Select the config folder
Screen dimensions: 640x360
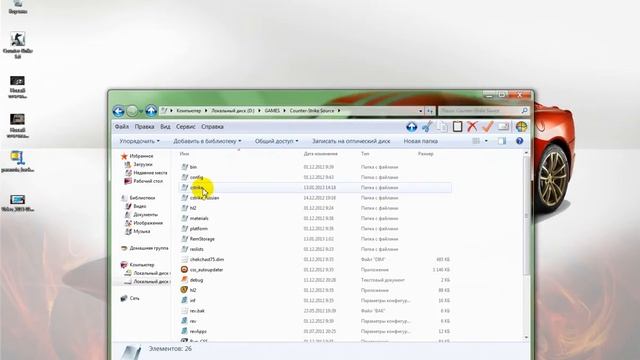click(196, 177)
